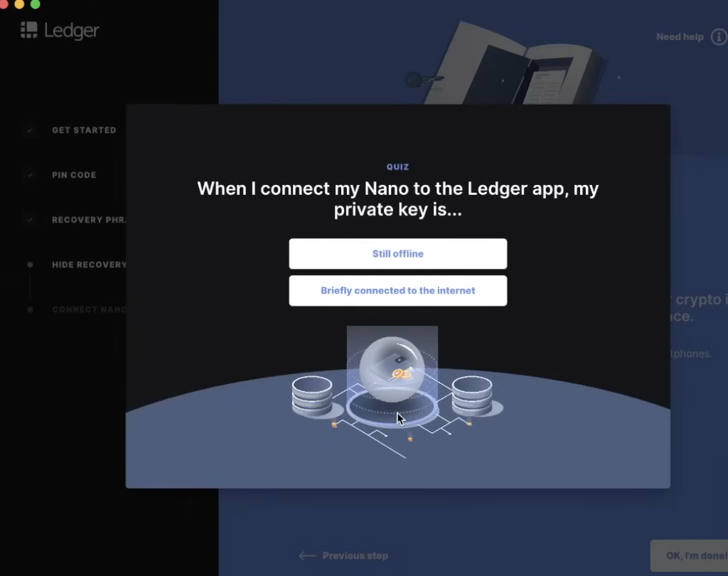Open the Need help link
Viewport: 728px width, 576px height.
(680, 37)
